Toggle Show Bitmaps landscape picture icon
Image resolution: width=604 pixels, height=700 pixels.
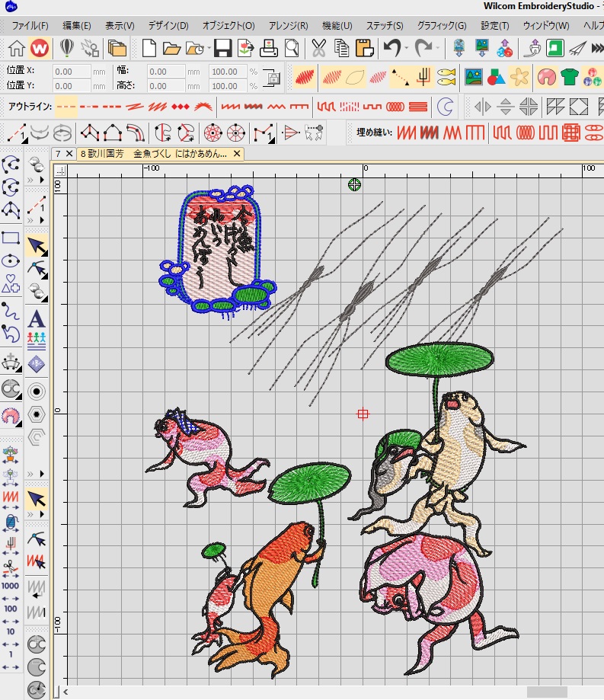(x=473, y=77)
